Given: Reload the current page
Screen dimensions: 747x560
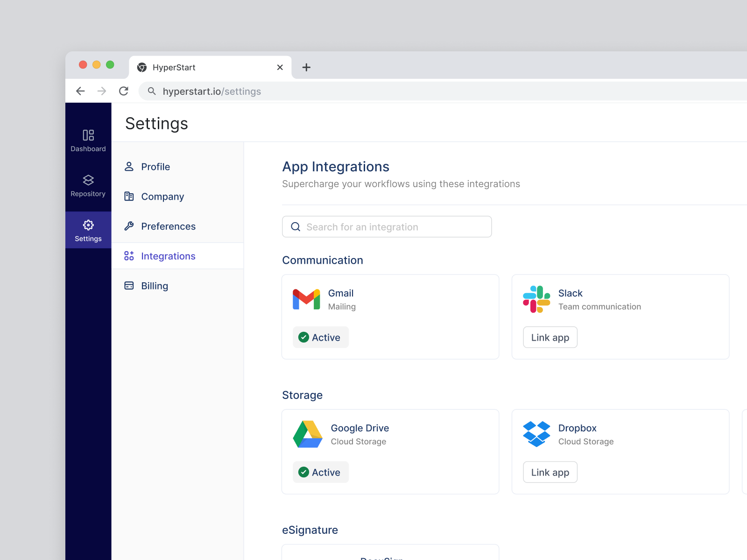Looking at the screenshot, I should (123, 91).
